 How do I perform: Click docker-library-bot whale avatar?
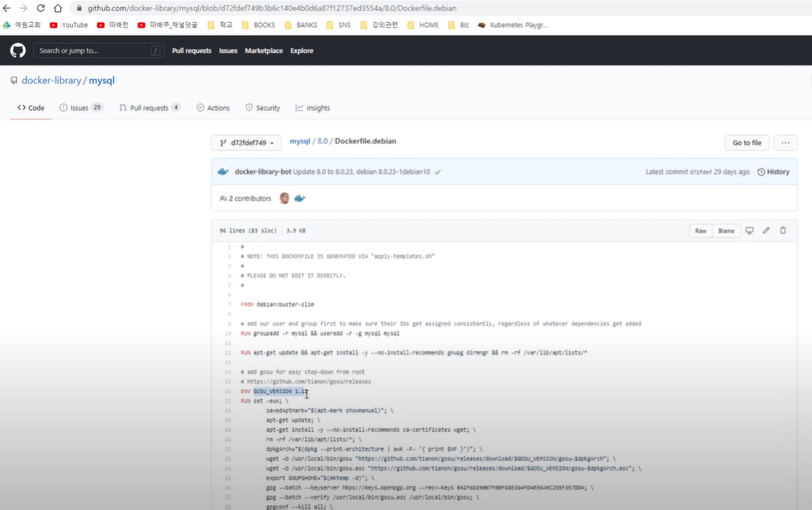[x=224, y=171]
